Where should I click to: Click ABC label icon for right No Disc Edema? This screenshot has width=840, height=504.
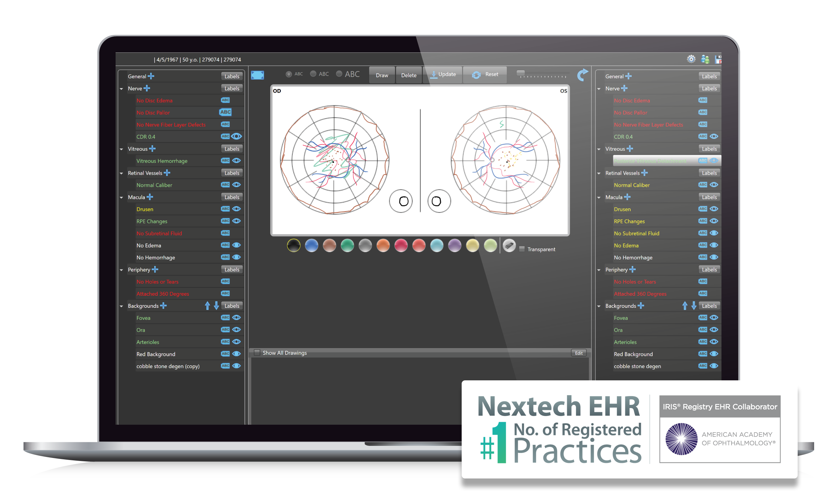[703, 100]
